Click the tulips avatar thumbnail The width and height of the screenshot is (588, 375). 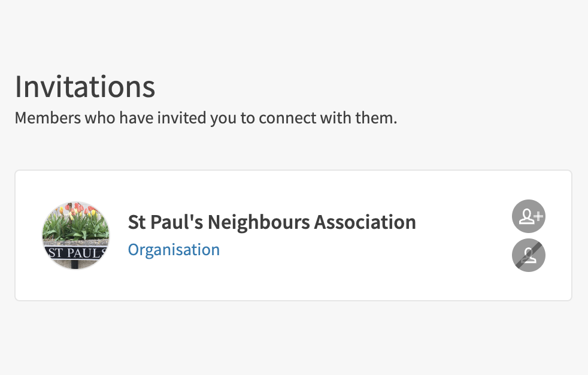pyautogui.click(x=76, y=235)
